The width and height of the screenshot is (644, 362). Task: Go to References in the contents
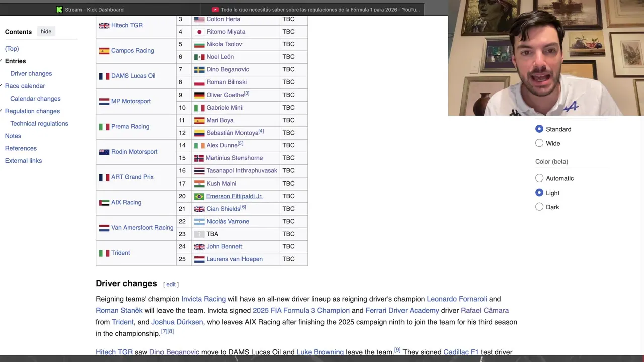click(21, 149)
